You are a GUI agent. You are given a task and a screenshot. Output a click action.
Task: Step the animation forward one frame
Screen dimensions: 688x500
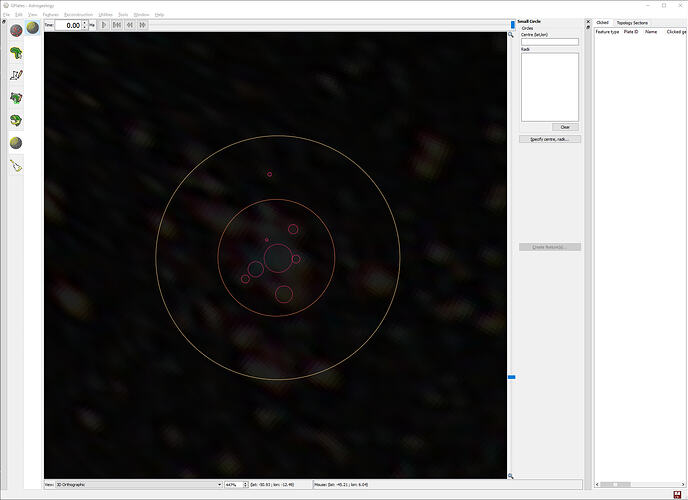[x=143, y=25]
